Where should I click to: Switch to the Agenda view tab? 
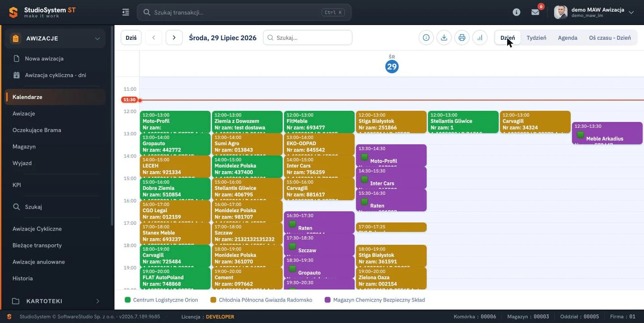tap(568, 38)
